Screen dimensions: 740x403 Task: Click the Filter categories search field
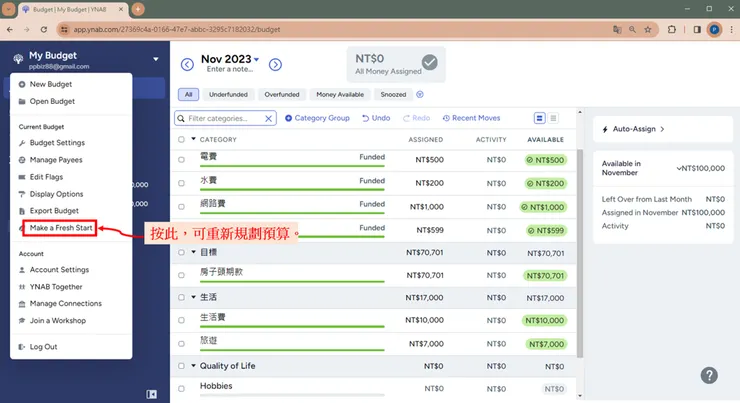pos(225,118)
